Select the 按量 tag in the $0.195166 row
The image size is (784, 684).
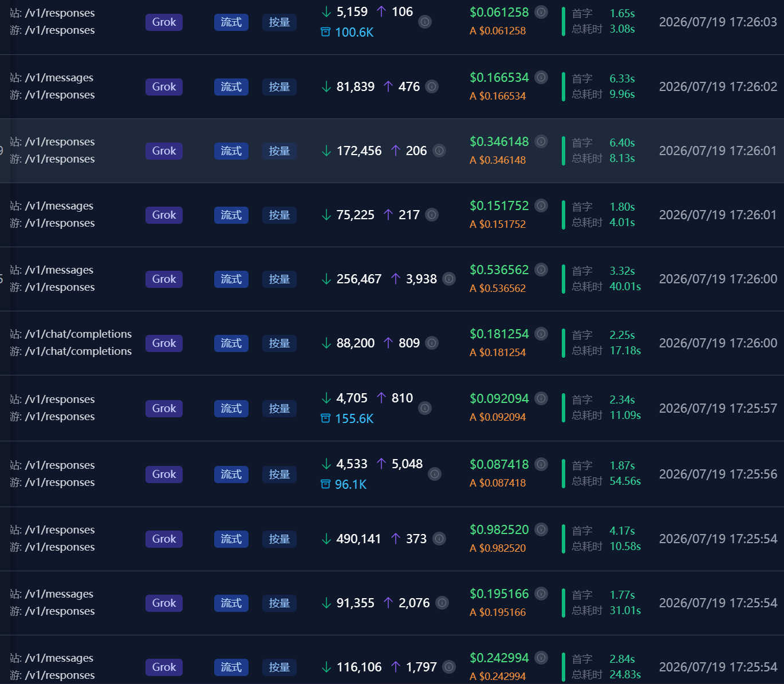pyautogui.click(x=279, y=603)
